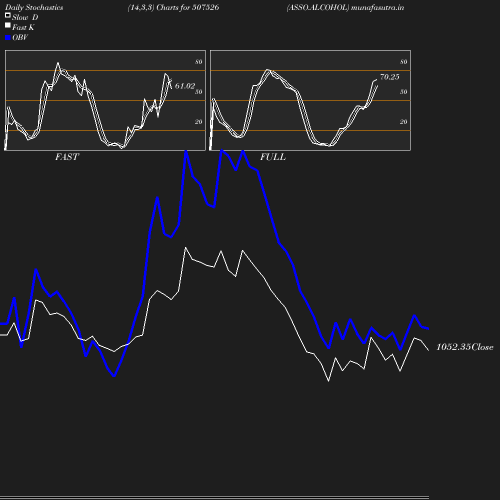Click '(14,3,3) Charts for 507526' heading
The image size is (500, 500).
pyautogui.click(x=173, y=8)
